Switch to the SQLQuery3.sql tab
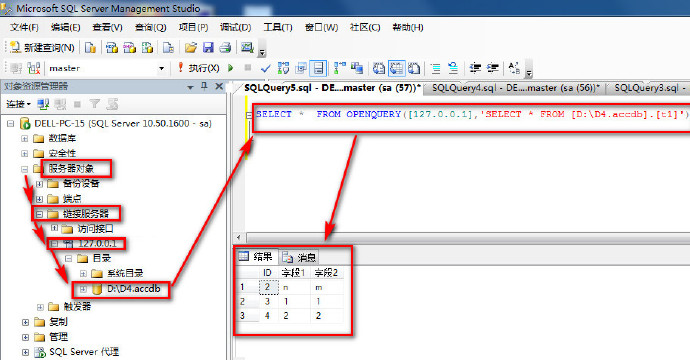Image resolution: width=690 pixels, height=360 pixels. pyautogui.click(x=649, y=88)
